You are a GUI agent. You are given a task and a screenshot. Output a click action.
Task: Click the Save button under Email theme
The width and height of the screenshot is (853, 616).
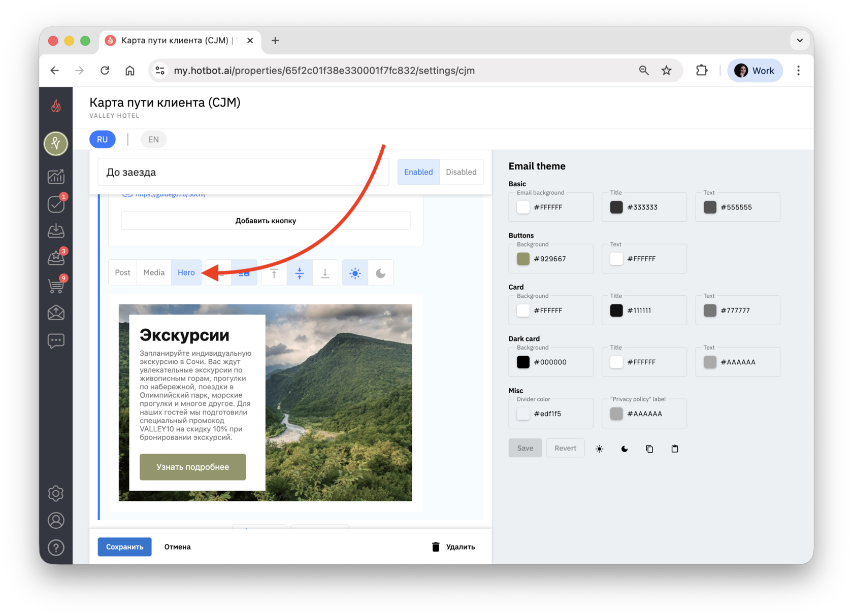525,448
